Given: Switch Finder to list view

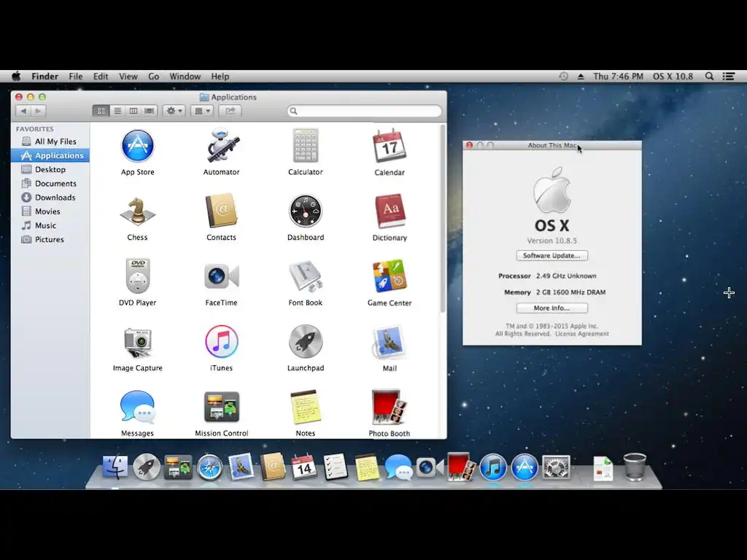Looking at the screenshot, I should point(117,111).
